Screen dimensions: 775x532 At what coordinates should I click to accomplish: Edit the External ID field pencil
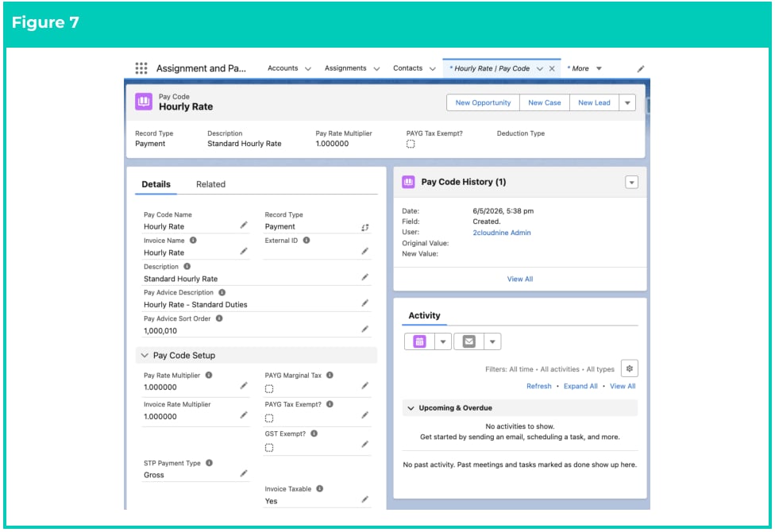coord(364,252)
